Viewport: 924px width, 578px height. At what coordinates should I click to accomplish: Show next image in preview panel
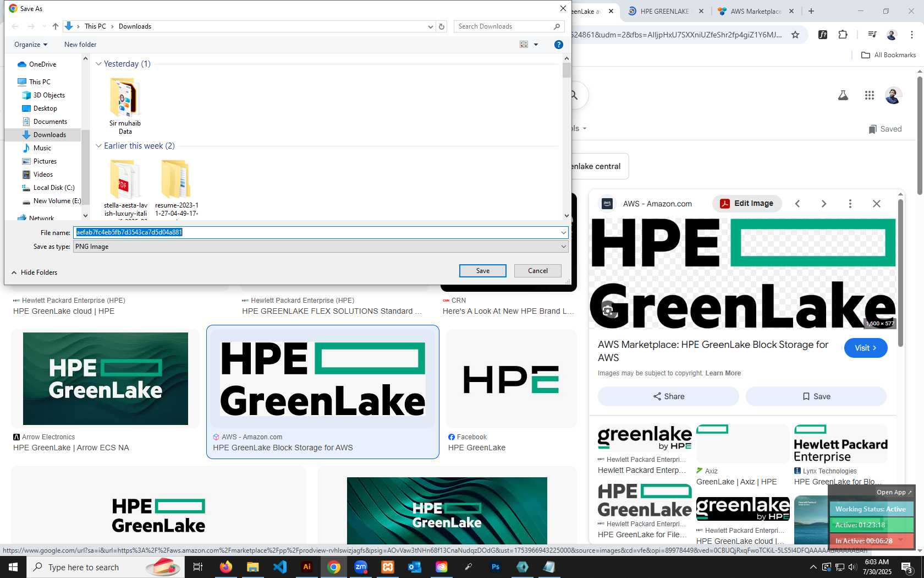[x=824, y=204]
